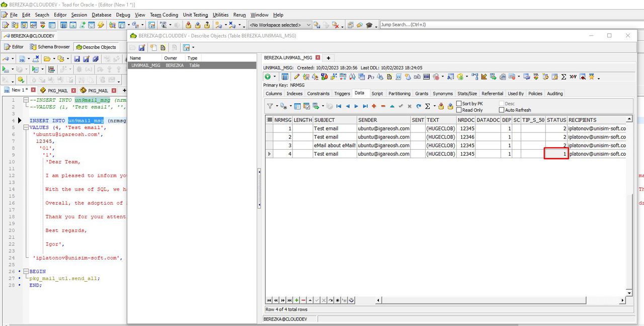Open the dropdown beside the green circle icon
Screen dimensions: 644x326
click(274, 77)
